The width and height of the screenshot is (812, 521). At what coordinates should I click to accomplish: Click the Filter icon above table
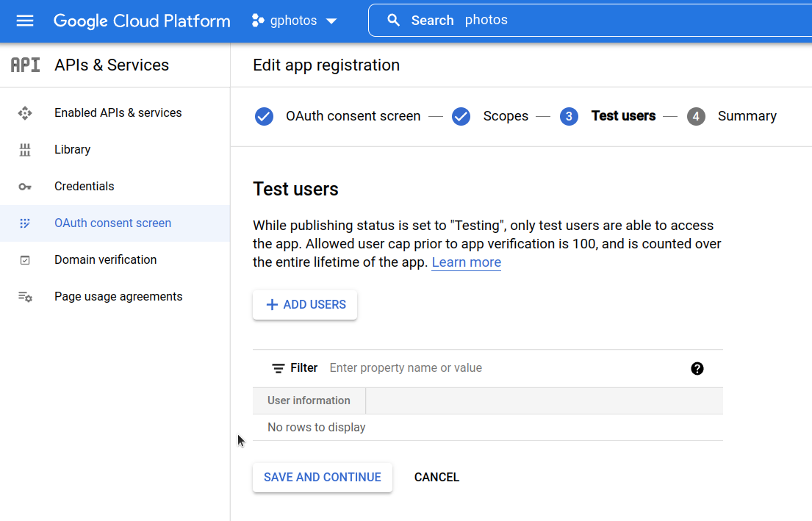pyautogui.click(x=279, y=368)
